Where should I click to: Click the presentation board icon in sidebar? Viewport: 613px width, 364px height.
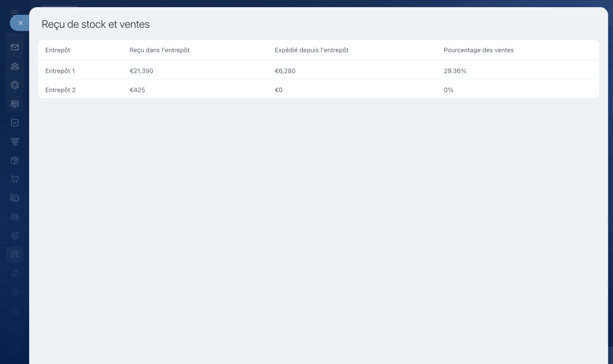pos(15,104)
